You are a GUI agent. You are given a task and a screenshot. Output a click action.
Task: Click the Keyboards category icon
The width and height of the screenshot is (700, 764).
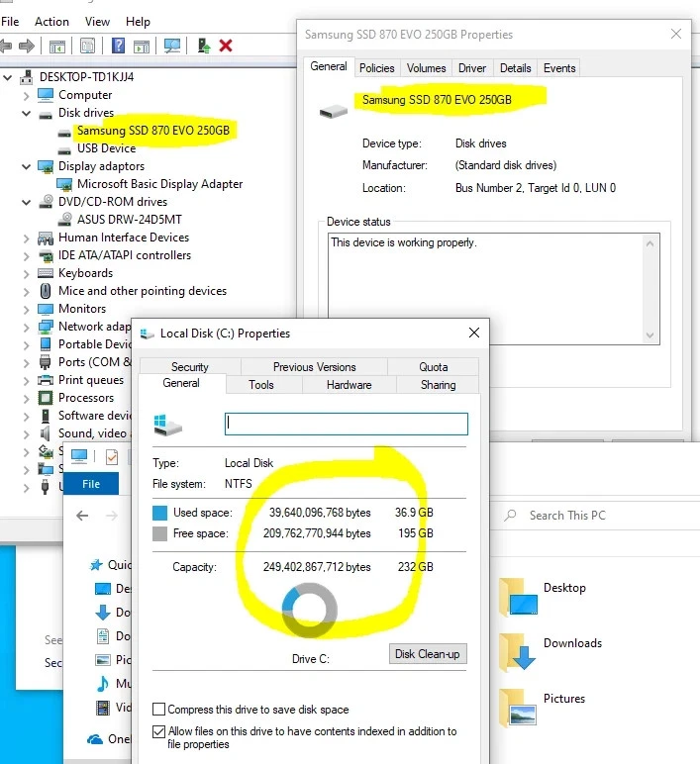tap(46, 273)
